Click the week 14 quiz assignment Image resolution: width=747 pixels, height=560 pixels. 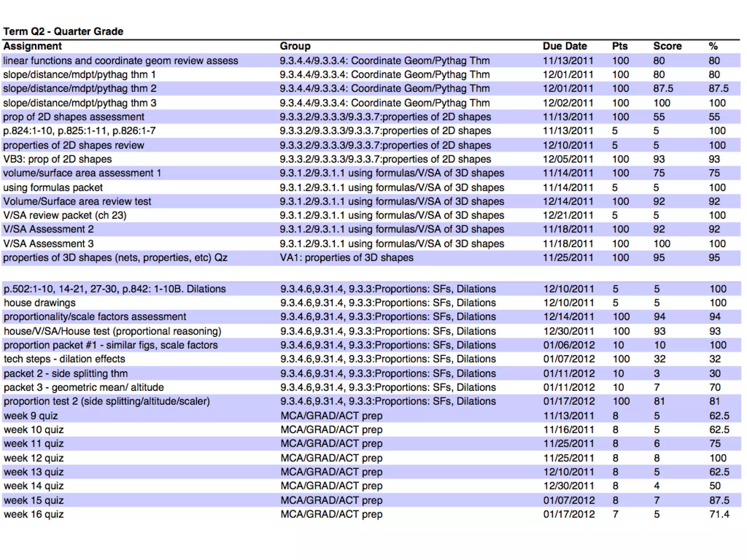(x=34, y=486)
